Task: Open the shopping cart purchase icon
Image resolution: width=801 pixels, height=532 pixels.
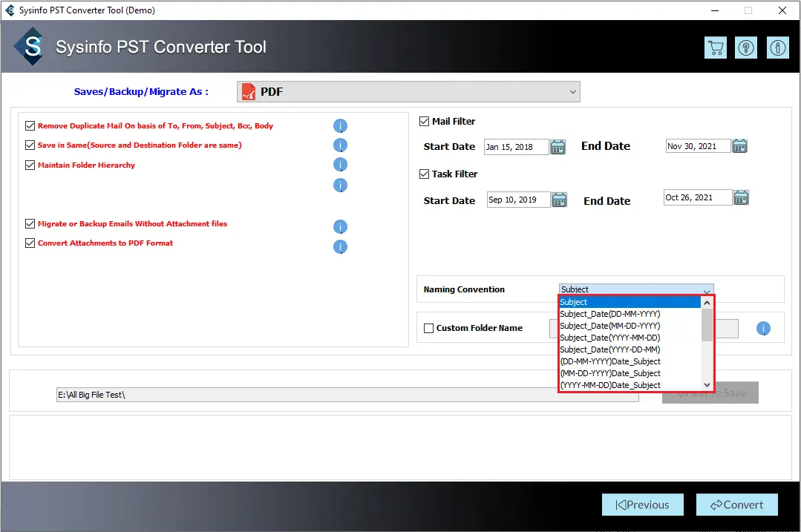Action: tap(716, 47)
